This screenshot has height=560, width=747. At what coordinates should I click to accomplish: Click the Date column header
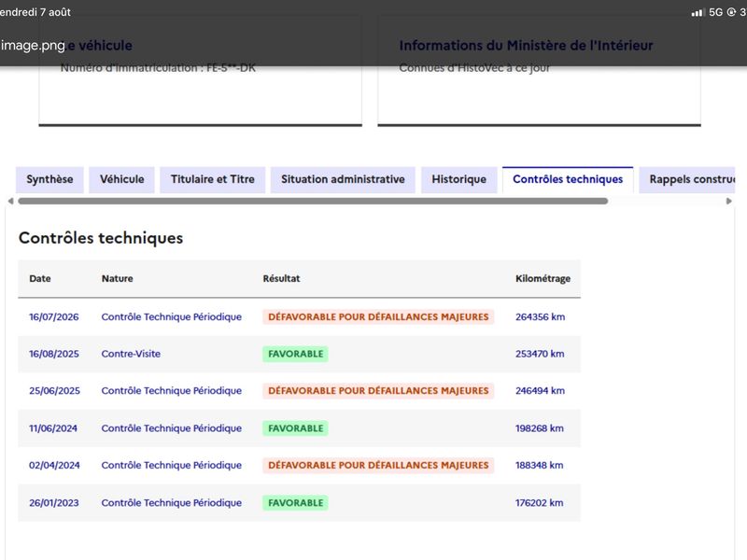(x=40, y=278)
